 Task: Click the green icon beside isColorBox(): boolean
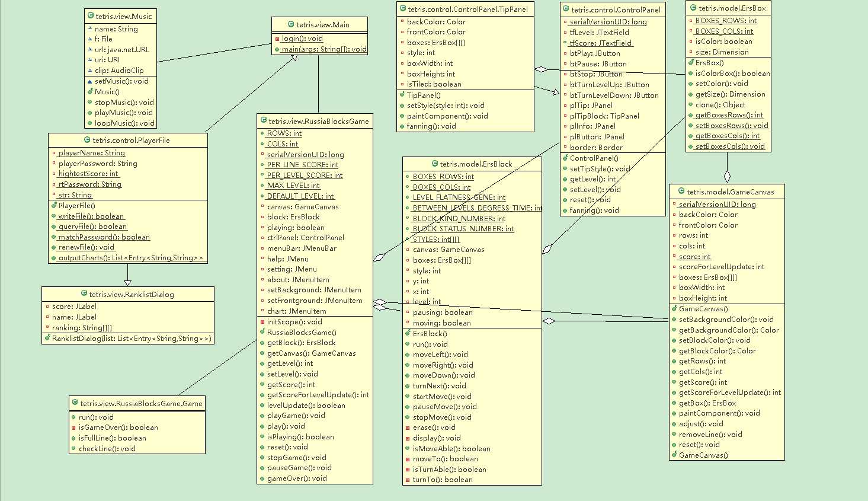691,74
